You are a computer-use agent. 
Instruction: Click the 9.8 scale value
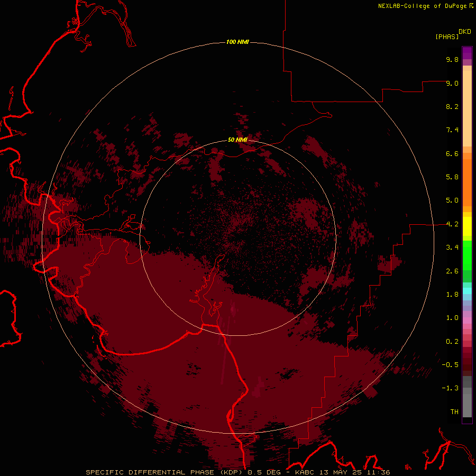click(452, 59)
